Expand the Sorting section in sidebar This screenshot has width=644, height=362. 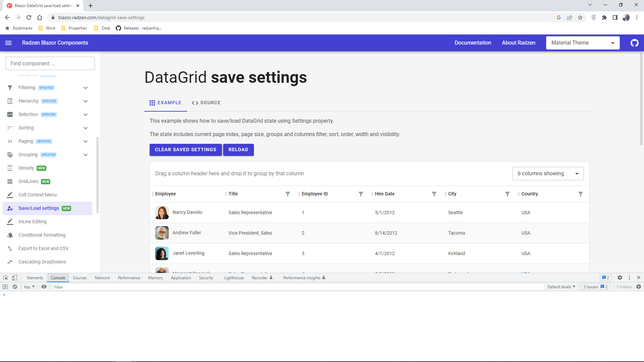[x=86, y=128]
